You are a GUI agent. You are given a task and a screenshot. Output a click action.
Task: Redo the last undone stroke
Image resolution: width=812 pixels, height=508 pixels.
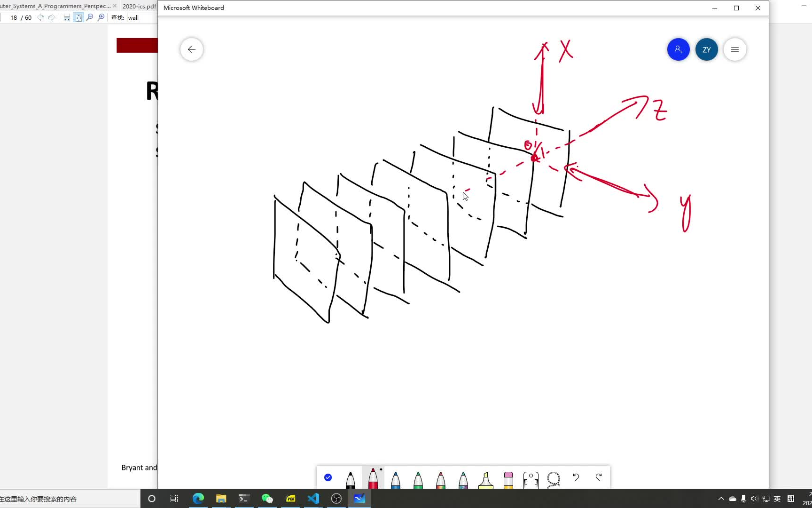pyautogui.click(x=599, y=477)
